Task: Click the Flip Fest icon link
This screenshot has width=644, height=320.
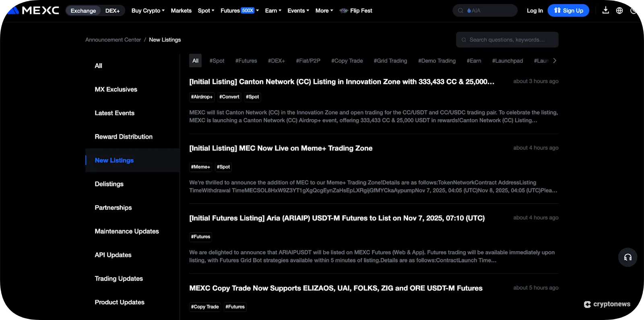Action: [356, 10]
